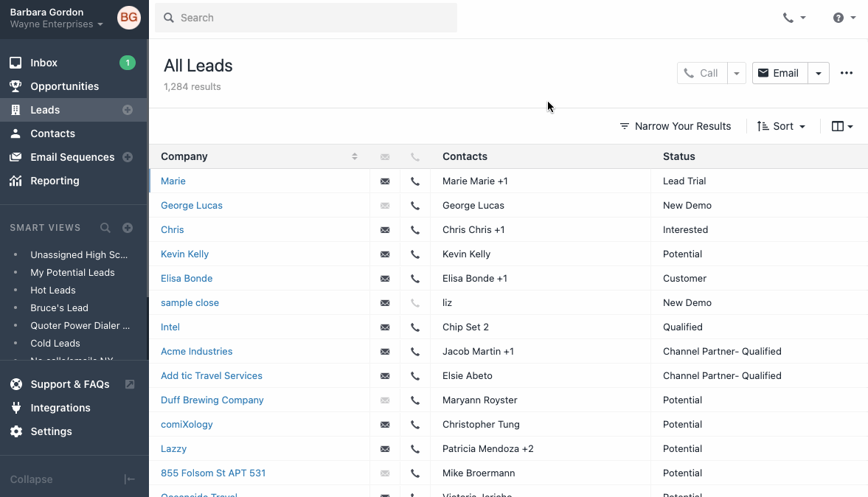The height and width of the screenshot is (497, 868).
Task: Select Quoter Power Dialer smart view
Action: (x=80, y=325)
